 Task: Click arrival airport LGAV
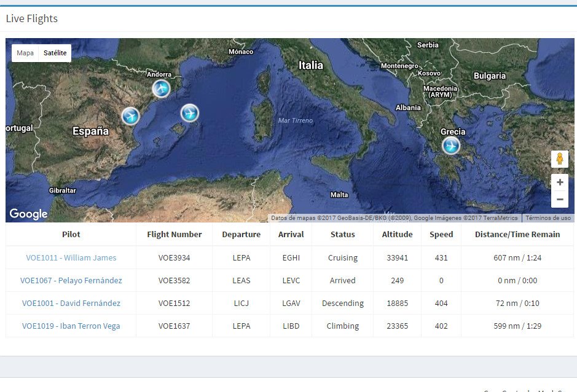pos(291,304)
